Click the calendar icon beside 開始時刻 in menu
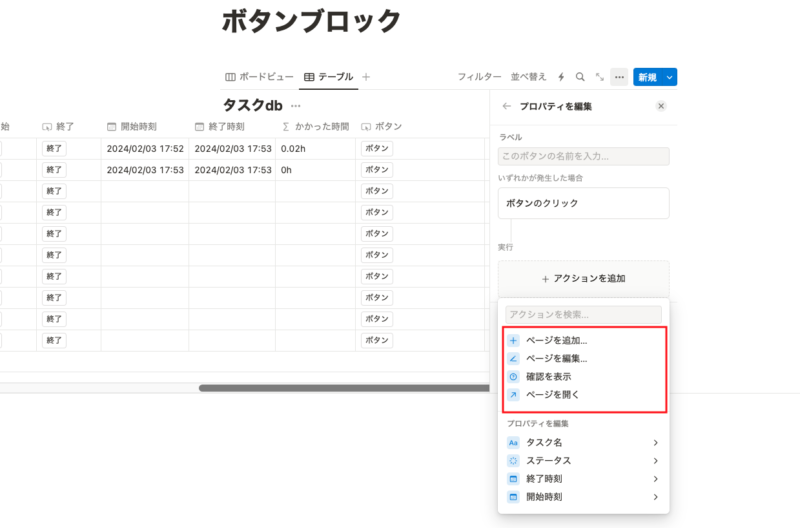800x528 pixels. tap(513, 497)
